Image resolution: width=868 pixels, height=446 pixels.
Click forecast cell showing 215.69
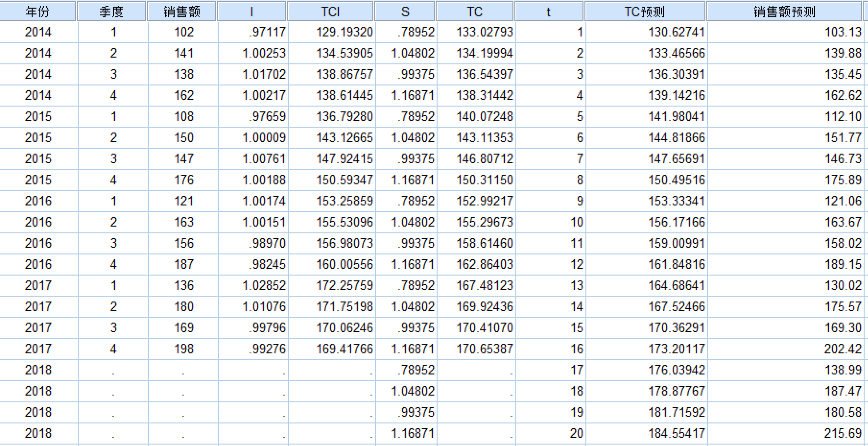pos(785,434)
